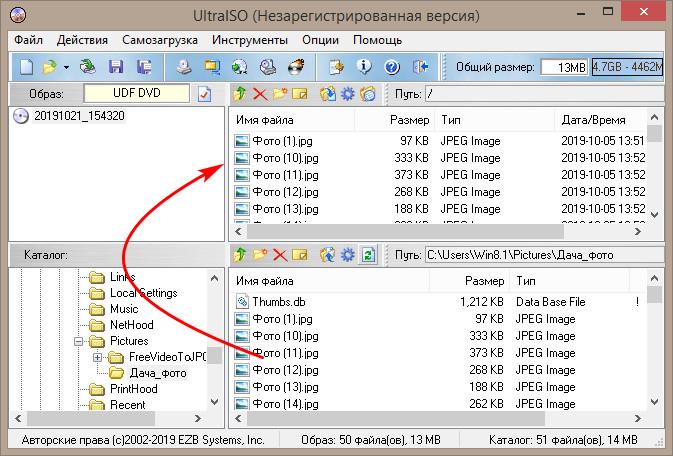Image resolution: width=673 pixels, height=456 pixels.
Task: Open the Опции menu
Action: point(320,40)
